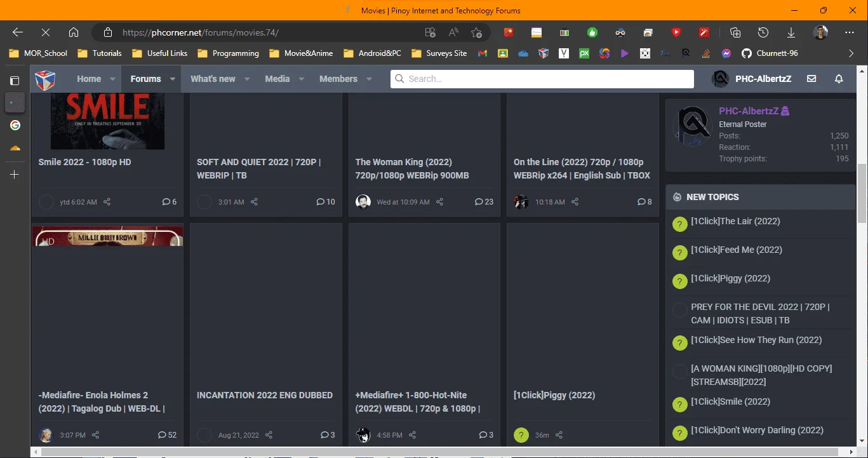
Task: Open the INCANTATION 2022 ENG DUBBED thread
Action: click(x=265, y=395)
